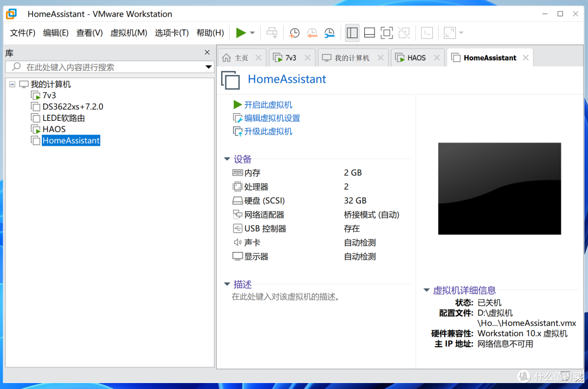Collapse the 设备 devices section

(x=227, y=159)
